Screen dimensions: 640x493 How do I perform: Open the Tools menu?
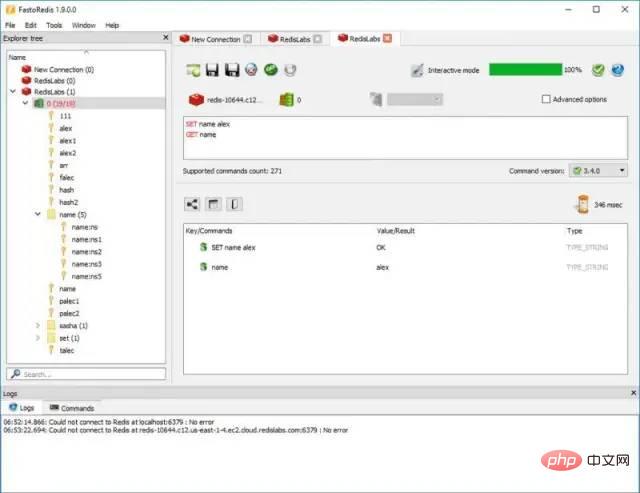click(x=54, y=24)
